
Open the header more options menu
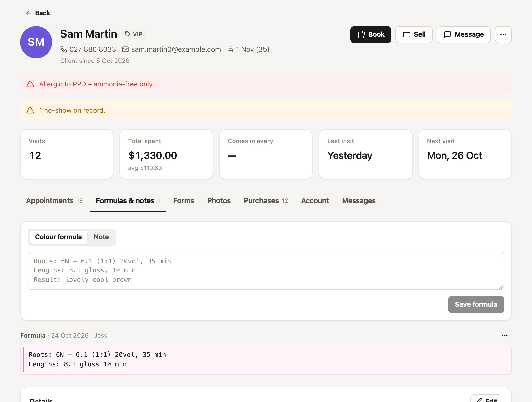(503, 35)
